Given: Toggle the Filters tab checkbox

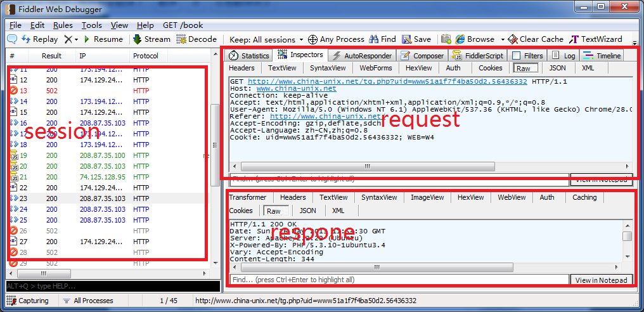Looking at the screenshot, I should click(x=517, y=56).
